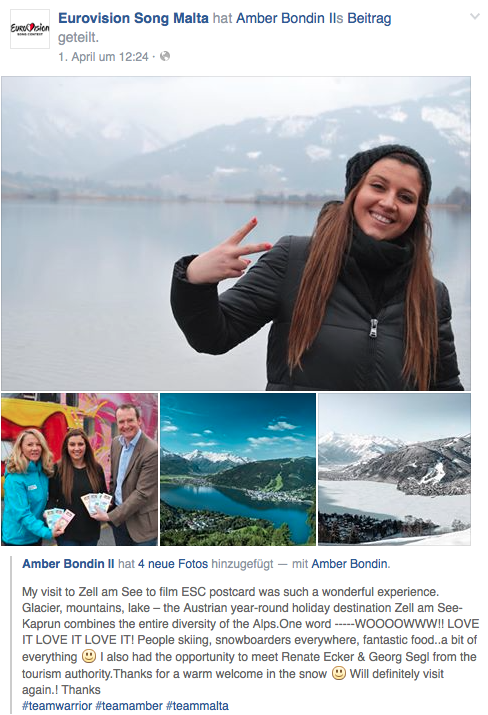This screenshot has height=715, width=488.
Task: Click the 1. April um 12:24 timestamp
Action: pos(104,57)
